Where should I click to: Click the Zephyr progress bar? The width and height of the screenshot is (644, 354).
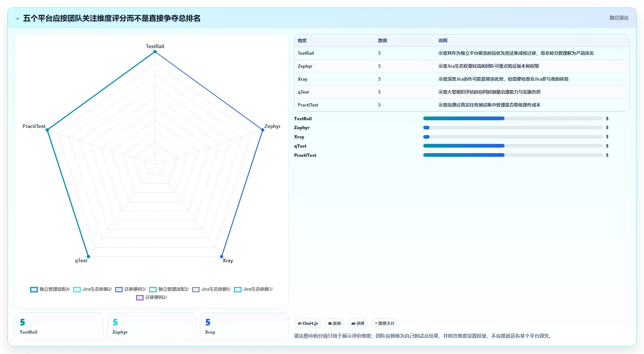(513, 128)
